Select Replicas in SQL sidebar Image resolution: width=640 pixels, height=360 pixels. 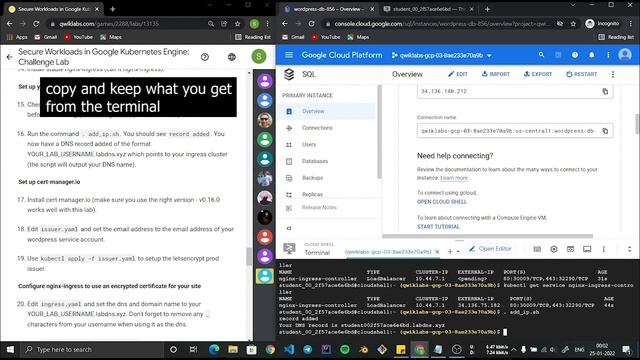coord(327,194)
